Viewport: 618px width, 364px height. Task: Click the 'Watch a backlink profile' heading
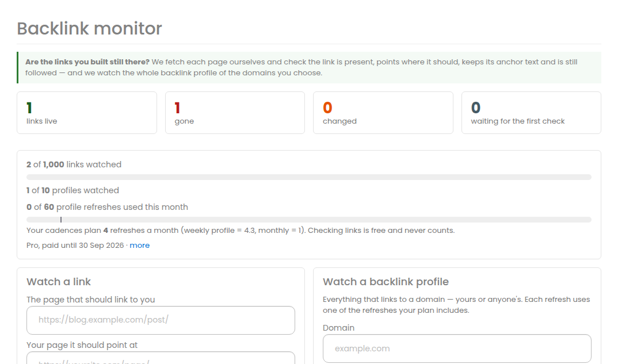tap(386, 282)
